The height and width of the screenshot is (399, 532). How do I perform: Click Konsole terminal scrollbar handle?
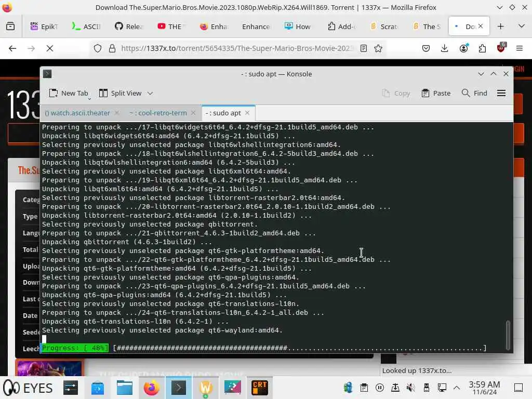coord(508,335)
